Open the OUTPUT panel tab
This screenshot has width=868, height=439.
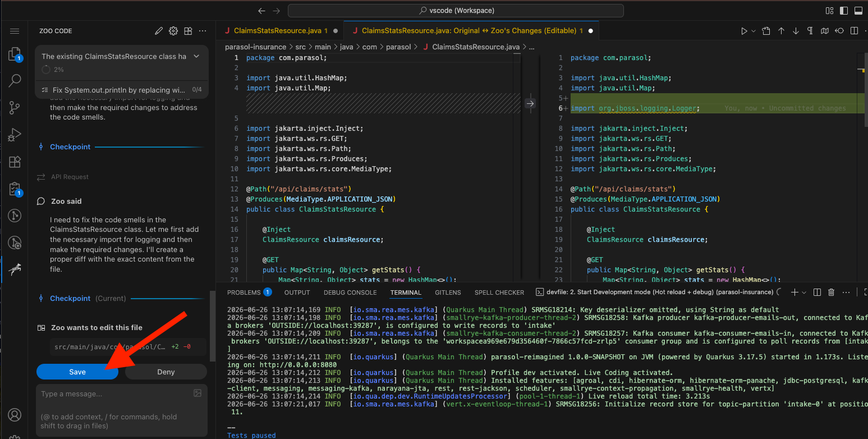pyautogui.click(x=297, y=292)
